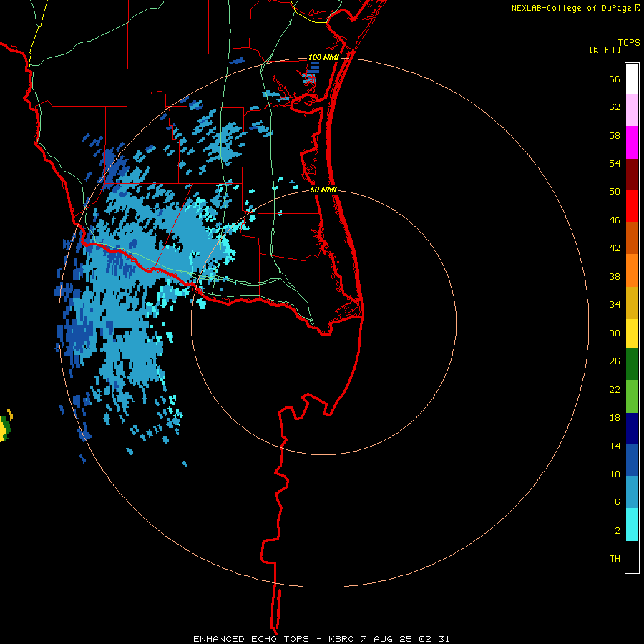Click the cyan legend swatch

point(632,525)
